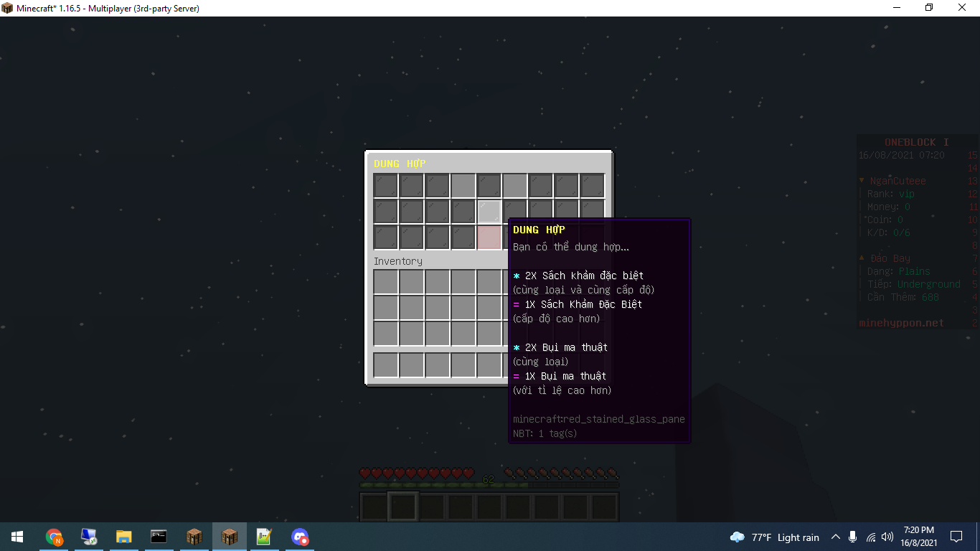This screenshot has height=551, width=980.
Task: Click the light glass pane above the red pane
Action: coord(489,212)
